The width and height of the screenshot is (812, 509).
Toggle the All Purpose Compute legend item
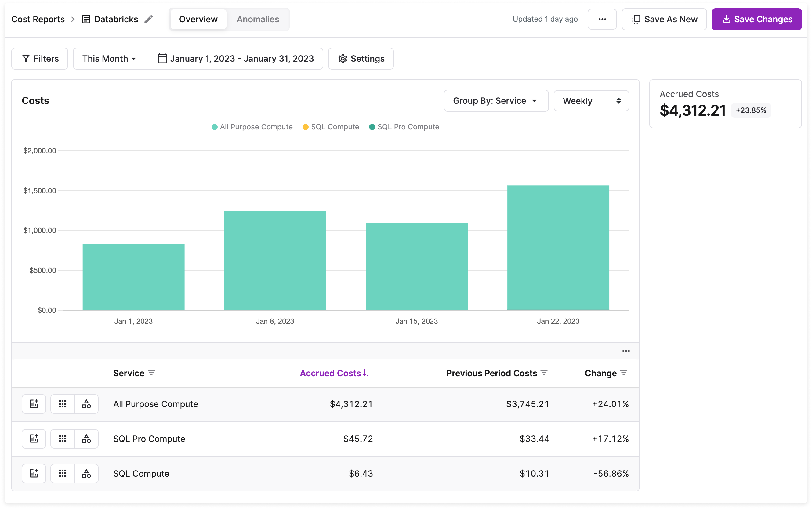252,127
